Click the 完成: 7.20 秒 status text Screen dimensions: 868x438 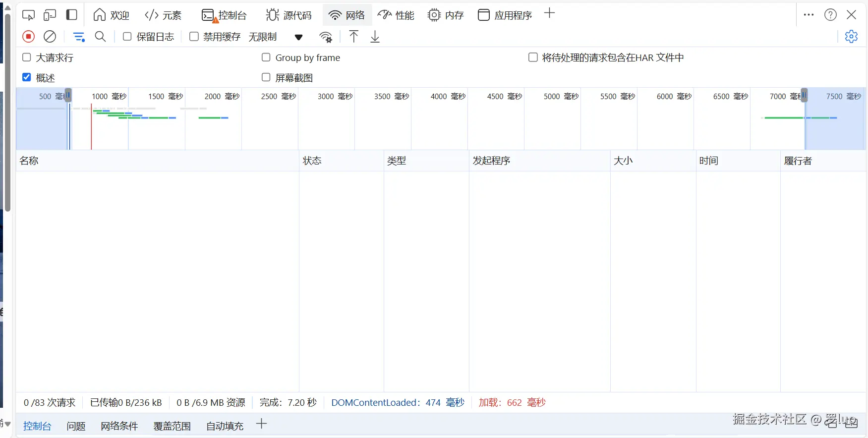[x=288, y=402]
